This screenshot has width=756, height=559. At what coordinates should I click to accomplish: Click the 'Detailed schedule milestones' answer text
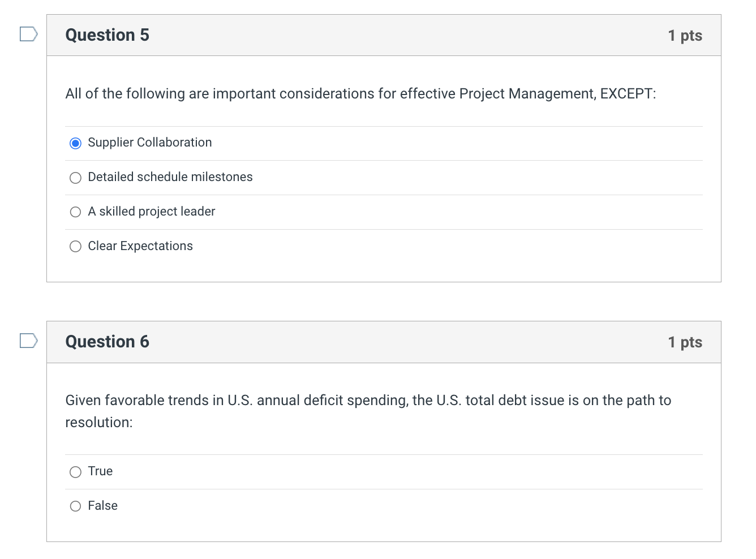[x=170, y=177]
